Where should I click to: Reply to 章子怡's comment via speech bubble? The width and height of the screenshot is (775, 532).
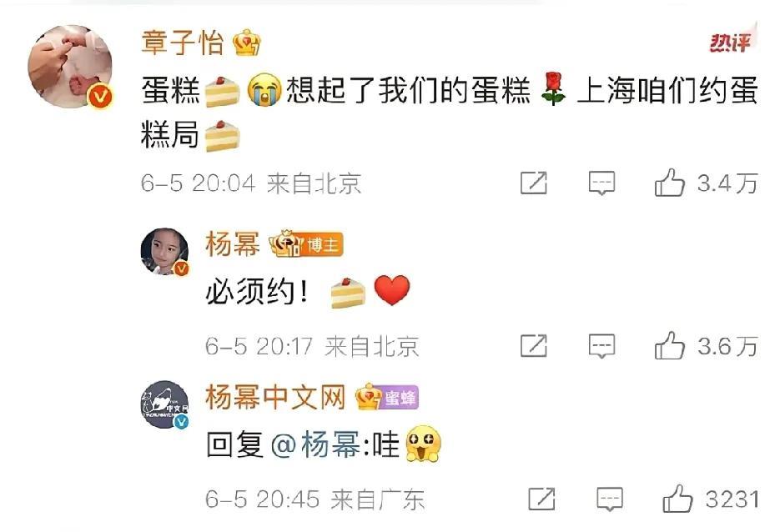click(x=601, y=183)
